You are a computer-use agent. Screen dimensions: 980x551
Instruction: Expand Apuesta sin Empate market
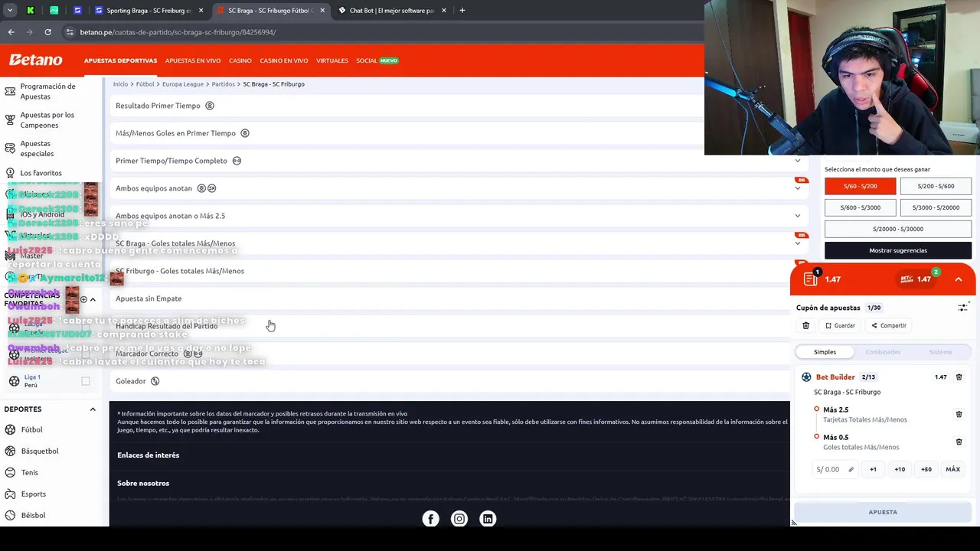tap(449, 298)
